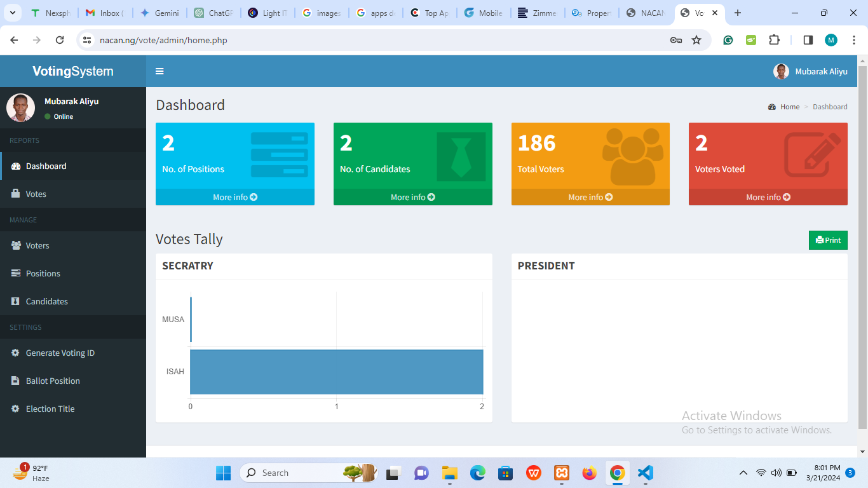Image resolution: width=868 pixels, height=488 pixels.
Task: Switch to the Inbox Gmail tab
Action: 105,13
